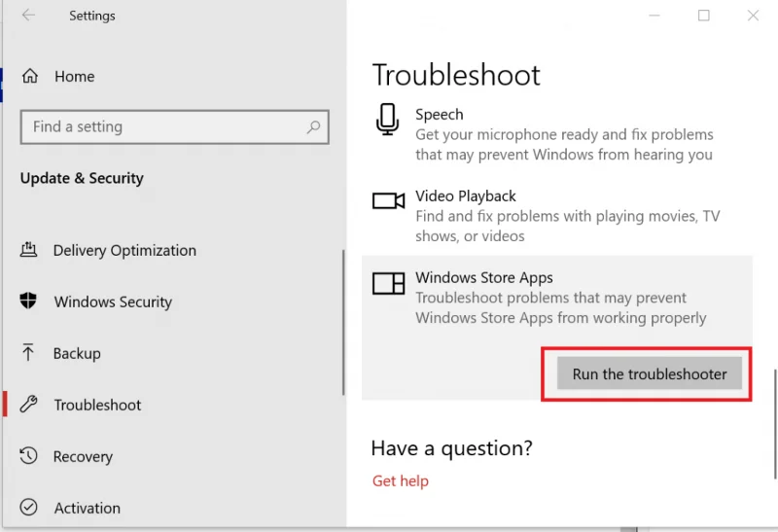Click the Backup upward arrow icon
The height and width of the screenshot is (532, 778).
tap(28, 352)
